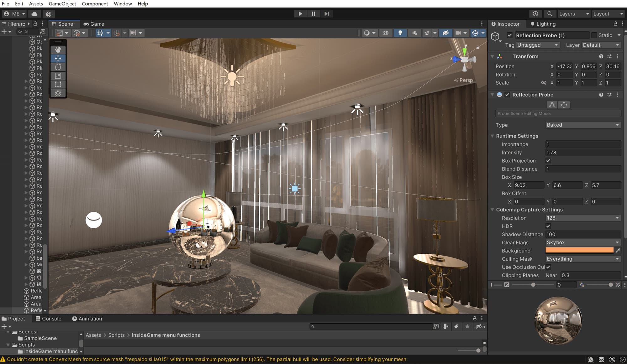Open the Unity version control icon
This screenshot has width=627, height=364.
click(49, 14)
